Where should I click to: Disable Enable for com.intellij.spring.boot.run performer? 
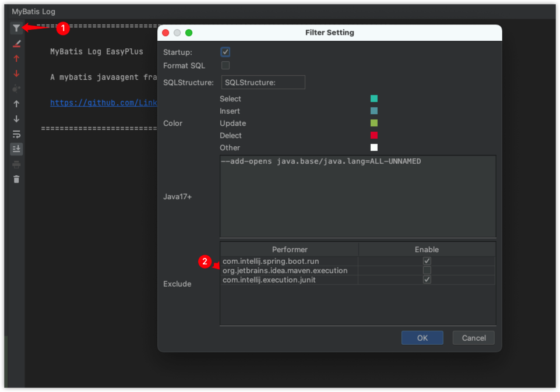[427, 260]
